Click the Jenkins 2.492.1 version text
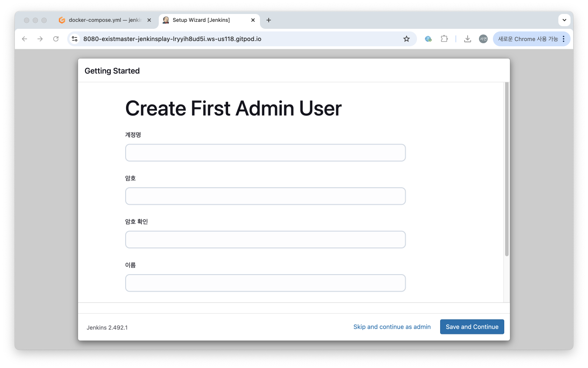This screenshot has width=588, height=368. (107, 327)
